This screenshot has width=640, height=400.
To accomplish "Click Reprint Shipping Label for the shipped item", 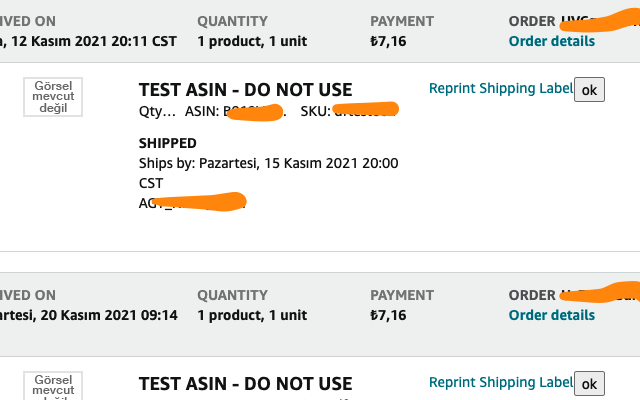I will point(501,88).
